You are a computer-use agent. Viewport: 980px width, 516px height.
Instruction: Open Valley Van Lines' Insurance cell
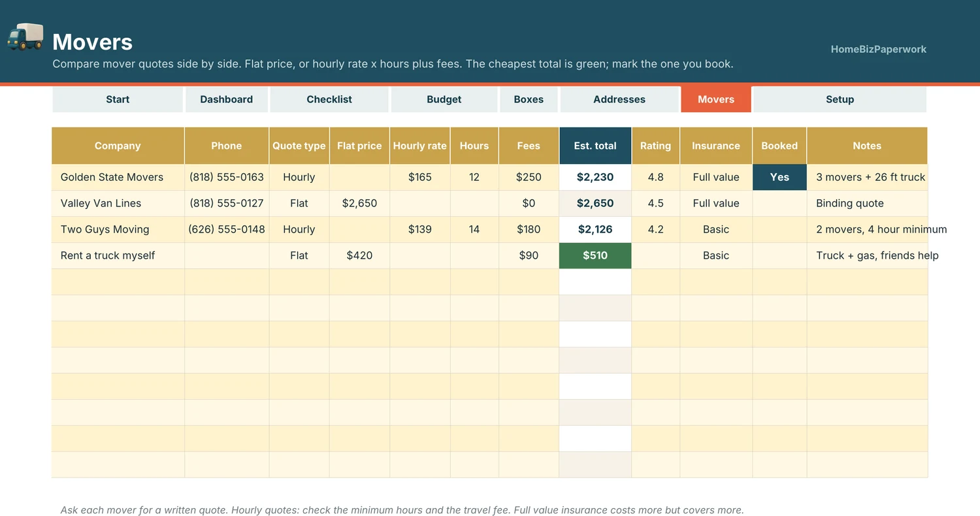[716, 203]
